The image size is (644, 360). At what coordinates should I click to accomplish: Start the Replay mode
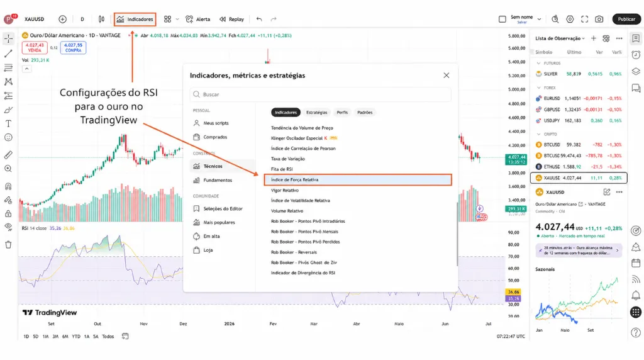pyautogui.click(x=231, y=19)
